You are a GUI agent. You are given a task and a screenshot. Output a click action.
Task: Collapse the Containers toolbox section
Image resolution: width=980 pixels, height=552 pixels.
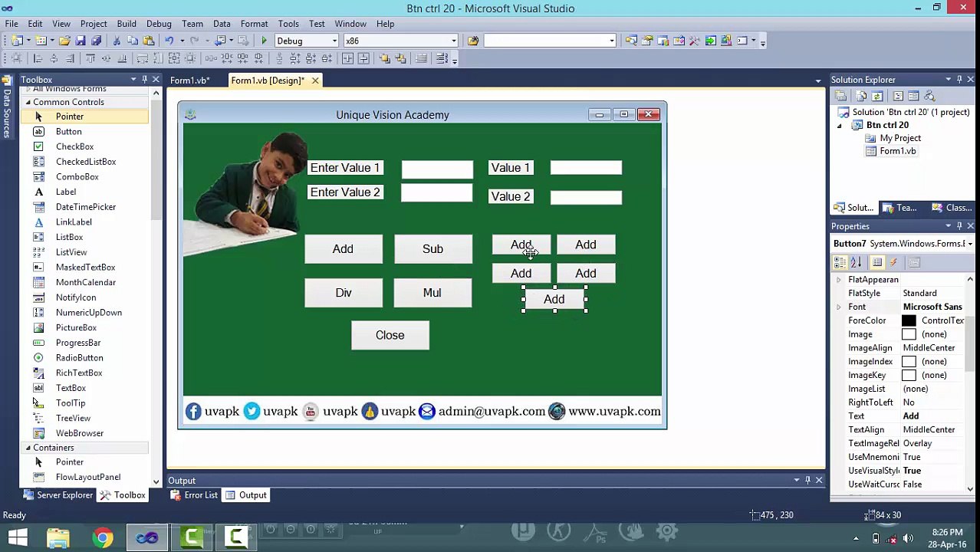coord(28,448)
